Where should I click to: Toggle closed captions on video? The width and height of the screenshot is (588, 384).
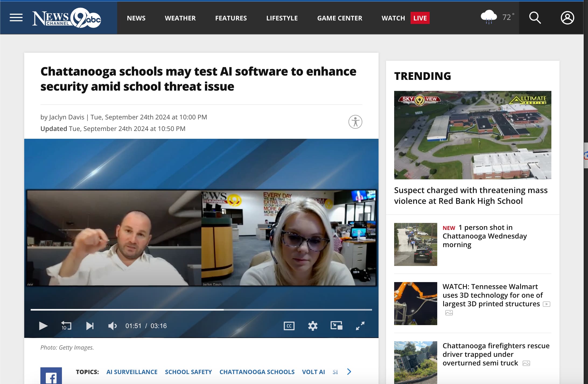tap(289, 326)
